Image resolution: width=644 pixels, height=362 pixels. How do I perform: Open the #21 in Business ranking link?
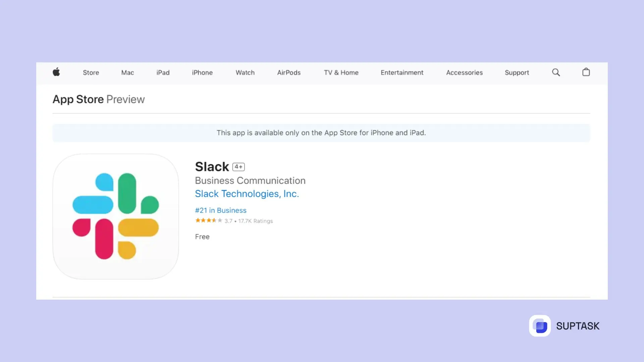tap(221, 210)
